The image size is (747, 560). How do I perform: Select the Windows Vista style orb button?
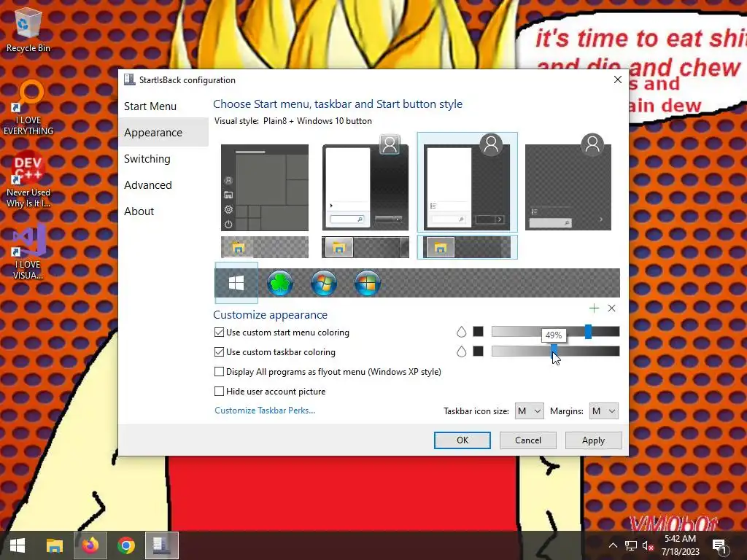point(368,283)
